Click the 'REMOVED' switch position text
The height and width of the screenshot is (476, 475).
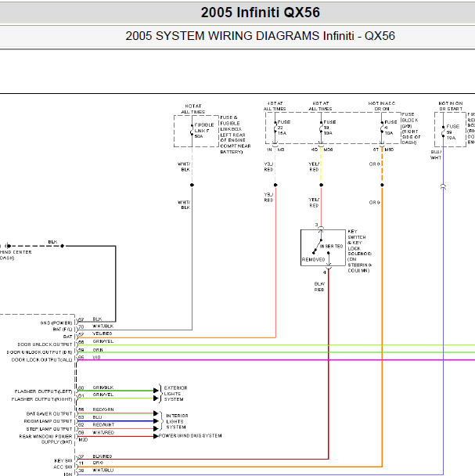313,260
